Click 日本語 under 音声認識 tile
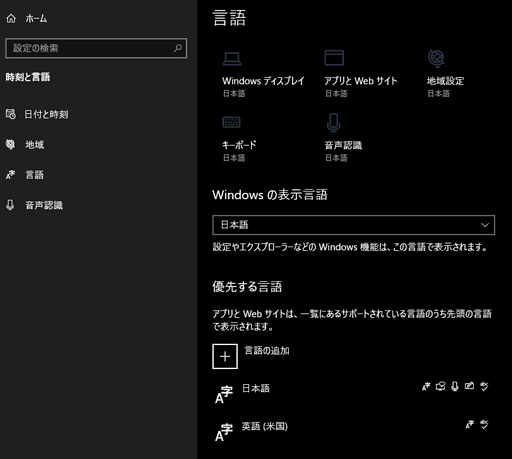The height and width of the screenshot is (459, 512). (337, 158)
